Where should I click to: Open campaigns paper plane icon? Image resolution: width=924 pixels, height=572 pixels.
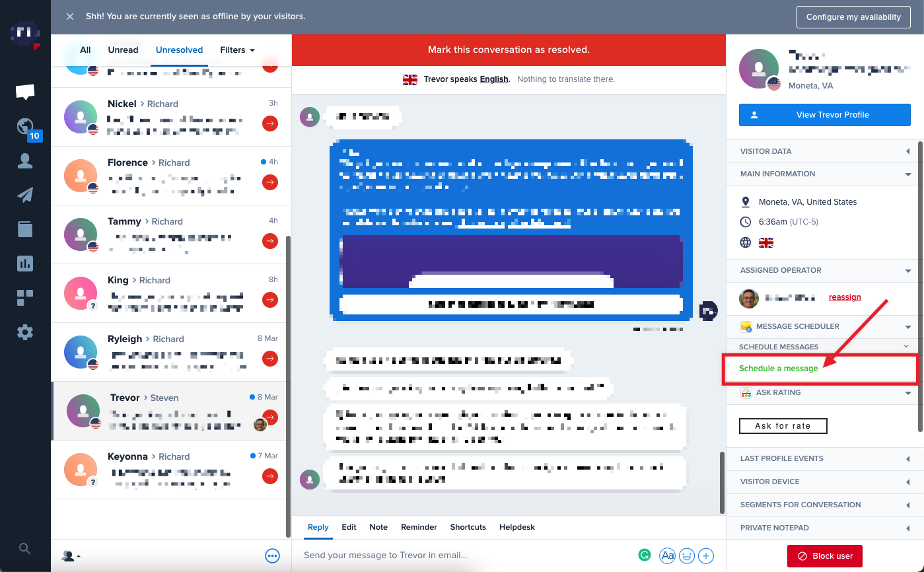(25, 195)
